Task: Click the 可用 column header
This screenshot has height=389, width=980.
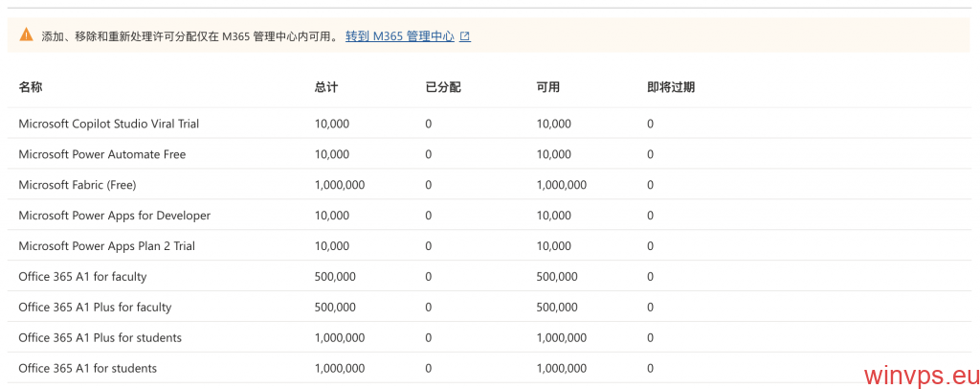Action: 548,87
